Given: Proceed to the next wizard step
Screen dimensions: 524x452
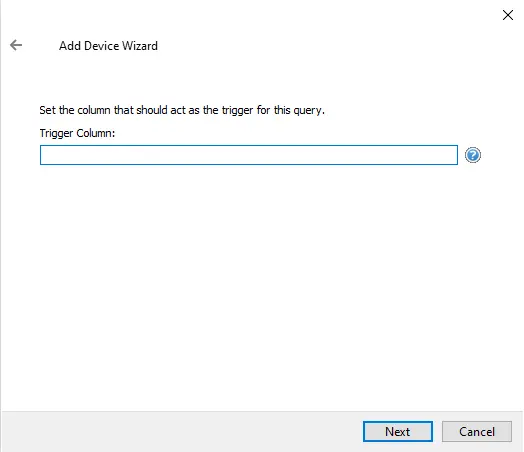Looking at the screenshot, I should click(x=398, y=431).
